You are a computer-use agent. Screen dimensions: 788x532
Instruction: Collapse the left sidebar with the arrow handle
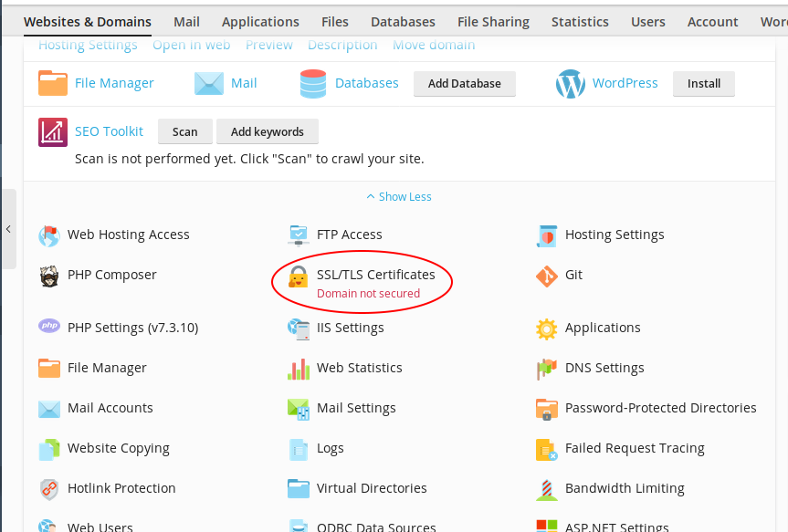(8, 229)
